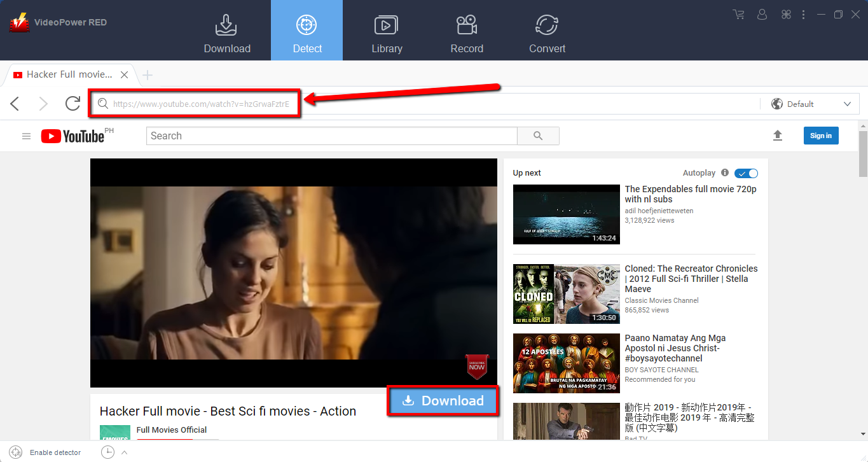Open the download history clock icon

[107, 452]
